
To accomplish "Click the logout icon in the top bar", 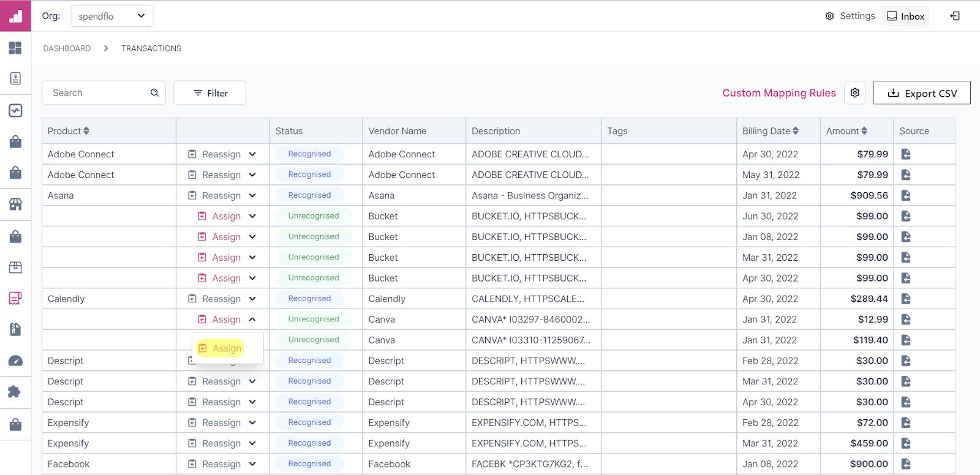I will coord(955,16).
